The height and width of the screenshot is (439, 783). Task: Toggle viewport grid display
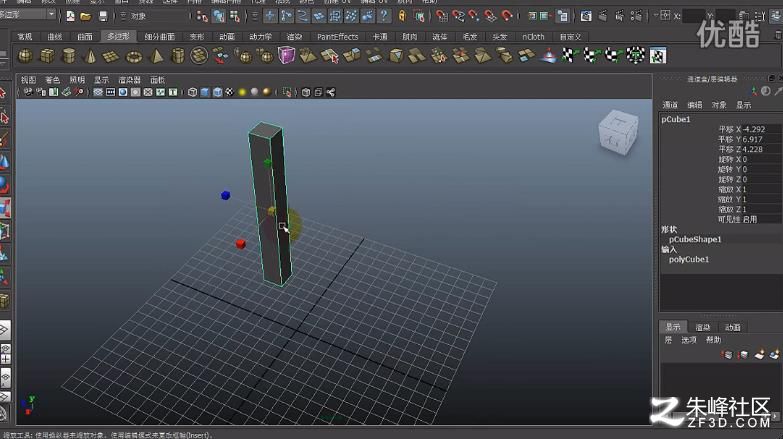coord(98,92)
